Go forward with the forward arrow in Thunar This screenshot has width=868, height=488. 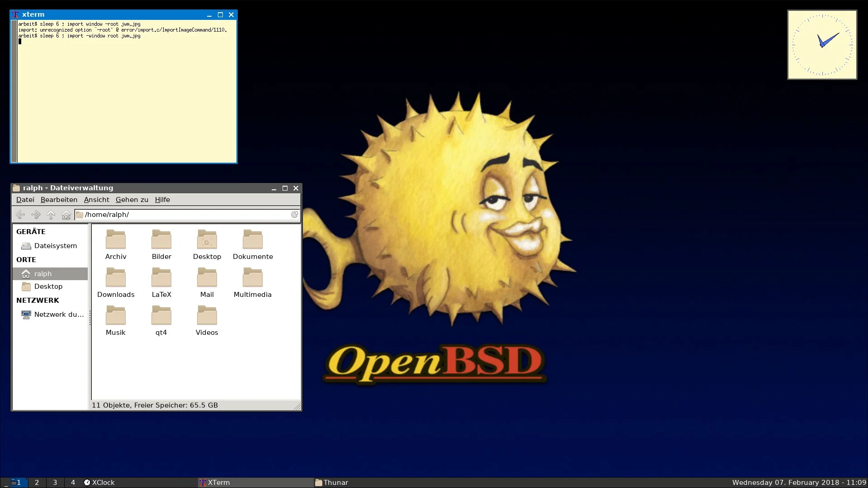(x=36, y=215)
